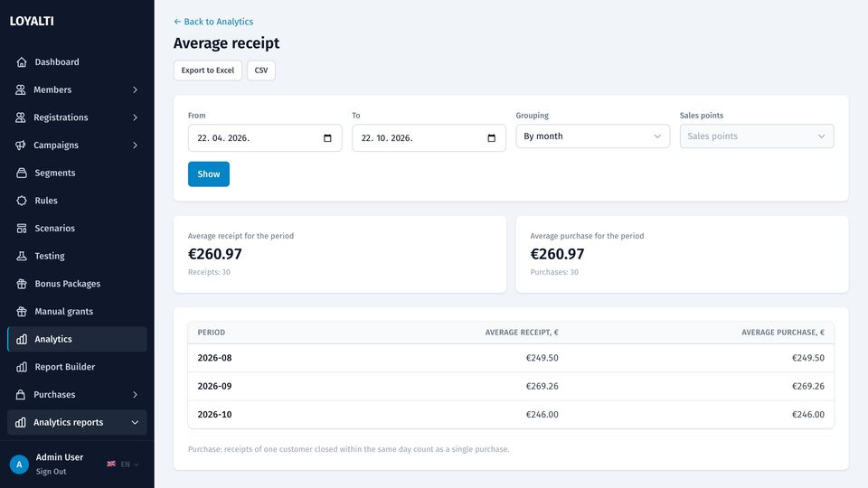Click the Members people icon
The image size is (868, 488).
point(21,89)
